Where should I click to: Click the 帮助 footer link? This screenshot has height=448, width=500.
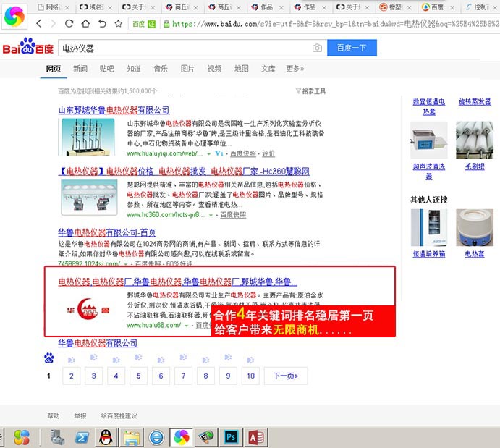(x=54, y=415)
